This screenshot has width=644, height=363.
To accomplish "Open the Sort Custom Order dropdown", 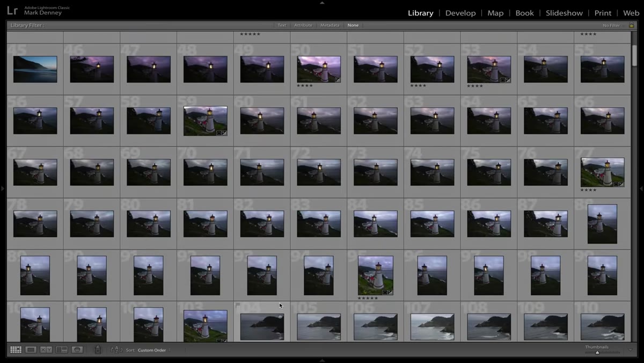I will coord(155,350).
